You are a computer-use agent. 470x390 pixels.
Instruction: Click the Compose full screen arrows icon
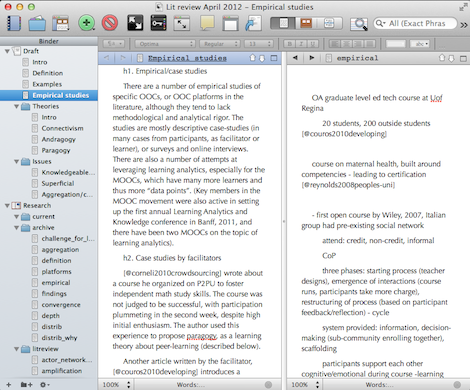[x=135, y=23]
